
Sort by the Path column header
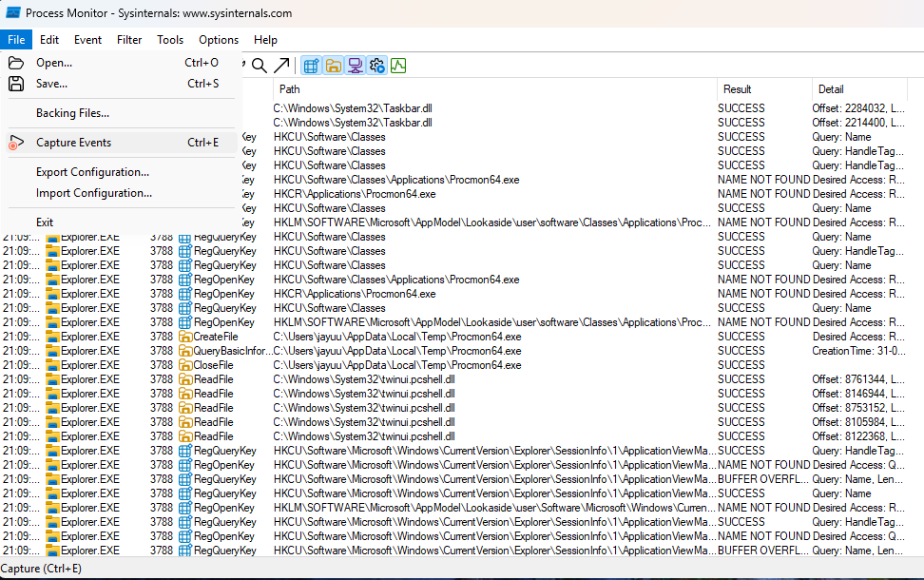tap(494, 89)
